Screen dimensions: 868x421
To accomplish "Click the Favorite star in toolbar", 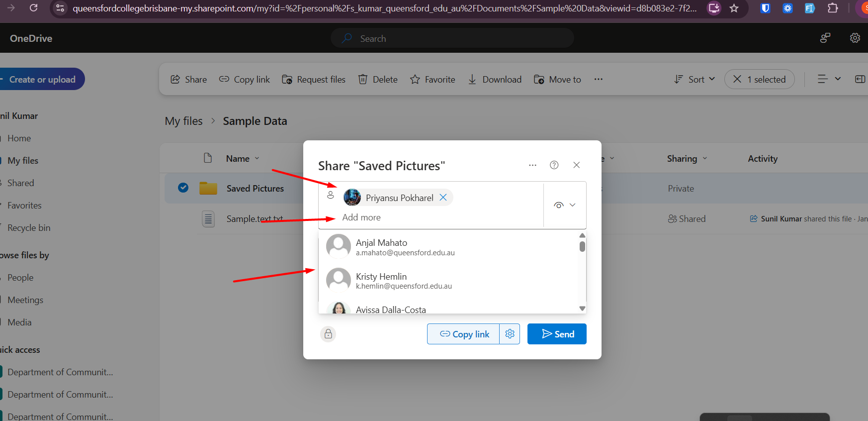I will 415,80.
